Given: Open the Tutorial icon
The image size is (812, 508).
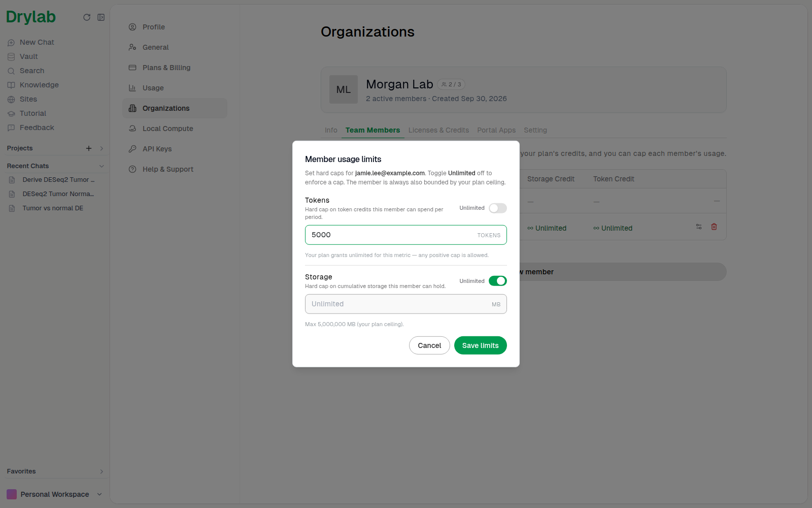Looking at the screenshot, I should point(11,114).
